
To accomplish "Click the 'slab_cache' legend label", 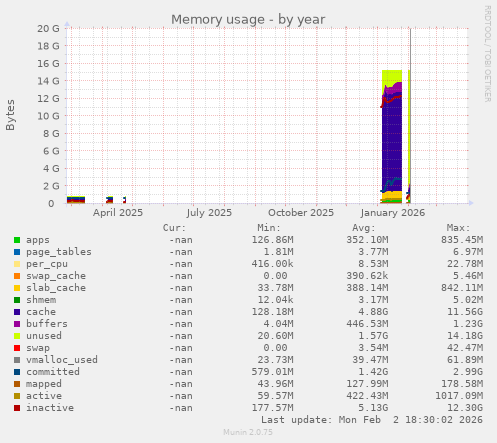I will click(56, 288).
